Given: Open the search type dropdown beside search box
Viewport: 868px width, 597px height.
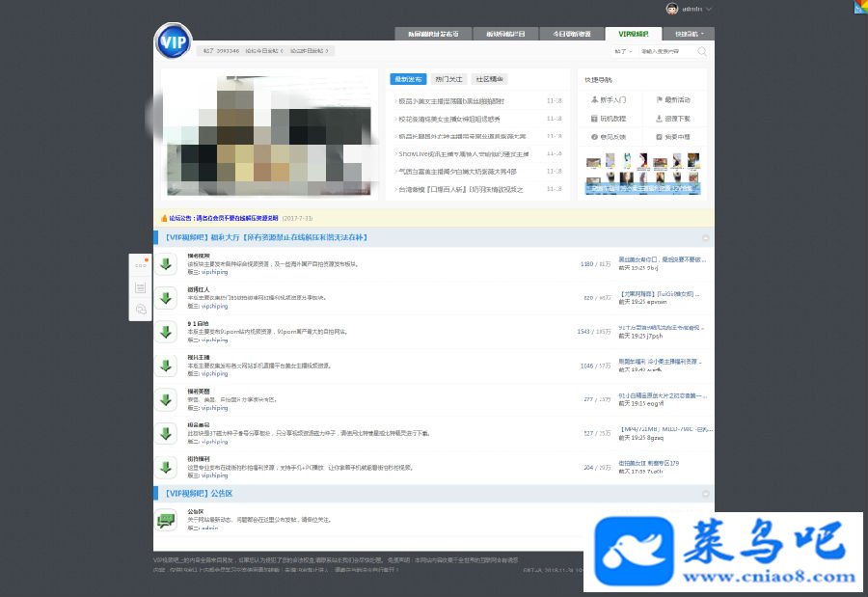Looking at the screenshot, I should click(x=623, y=51).
